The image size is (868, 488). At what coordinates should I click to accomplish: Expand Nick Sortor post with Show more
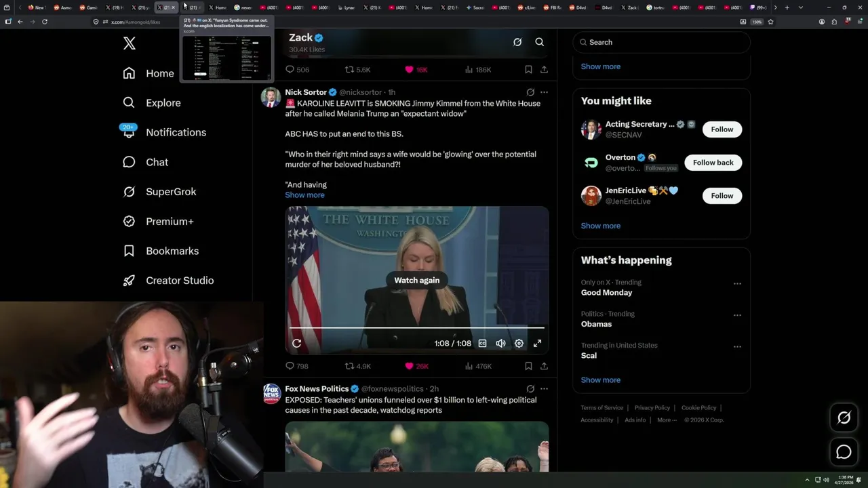(x=304, y=195)
